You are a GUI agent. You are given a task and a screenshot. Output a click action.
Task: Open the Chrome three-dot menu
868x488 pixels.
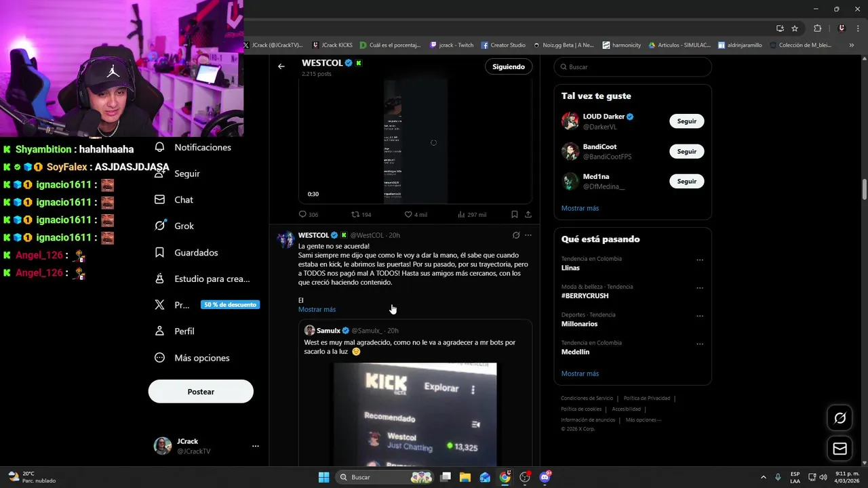857,28
